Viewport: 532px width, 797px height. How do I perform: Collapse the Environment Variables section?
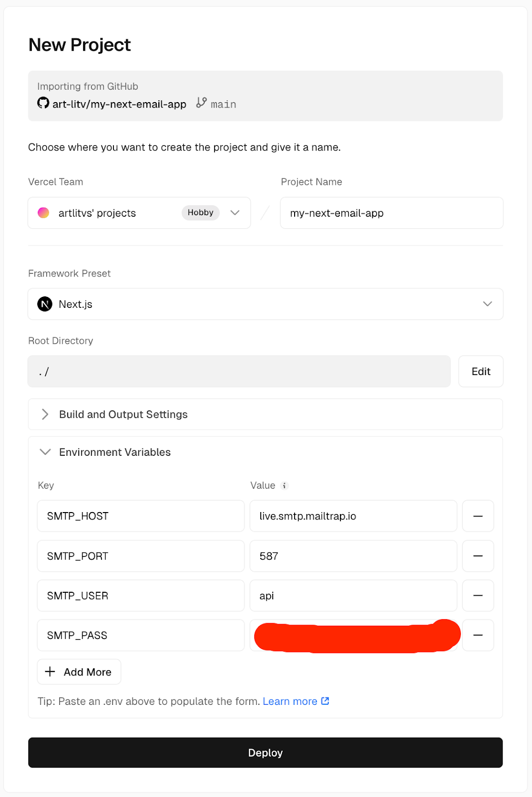pos(45,452)
